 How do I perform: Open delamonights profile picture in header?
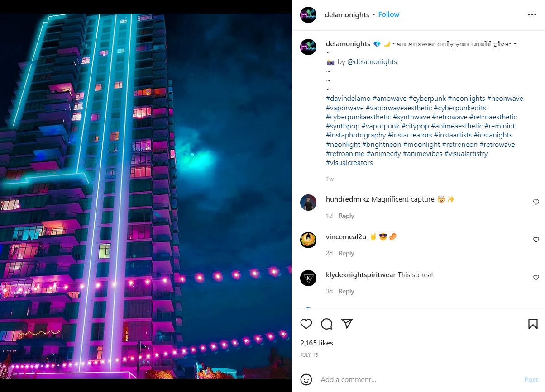coord(308,15)
